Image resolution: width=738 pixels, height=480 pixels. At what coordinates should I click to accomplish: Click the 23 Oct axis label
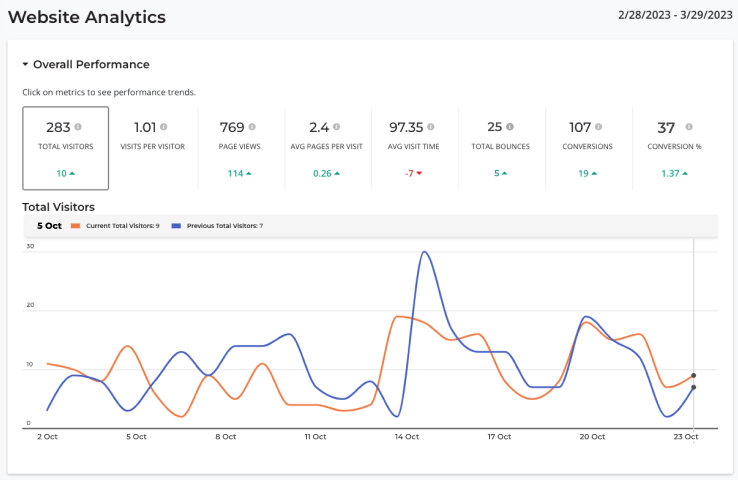coord(686,437)
